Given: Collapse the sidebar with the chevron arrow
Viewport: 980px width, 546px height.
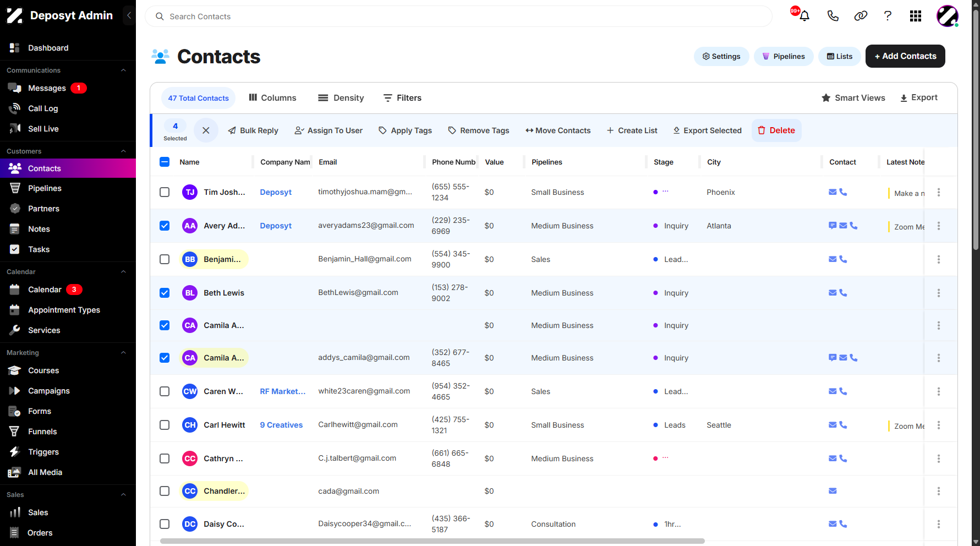Looking at the screenshot, I should pyautogui.click(x=129, y=15).
